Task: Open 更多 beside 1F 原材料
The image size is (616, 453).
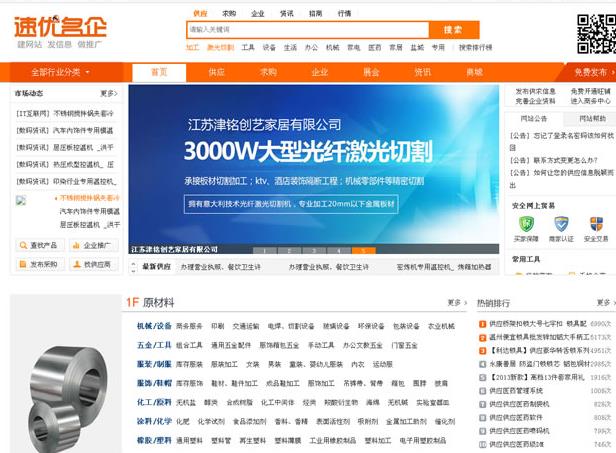Action: [x=457, y=303]
